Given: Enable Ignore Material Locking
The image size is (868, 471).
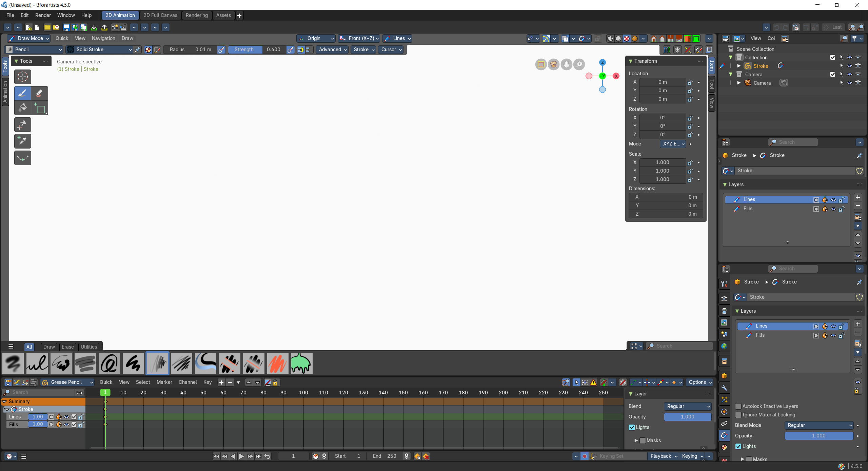Looking at the screenshot, I should (738, 415).
